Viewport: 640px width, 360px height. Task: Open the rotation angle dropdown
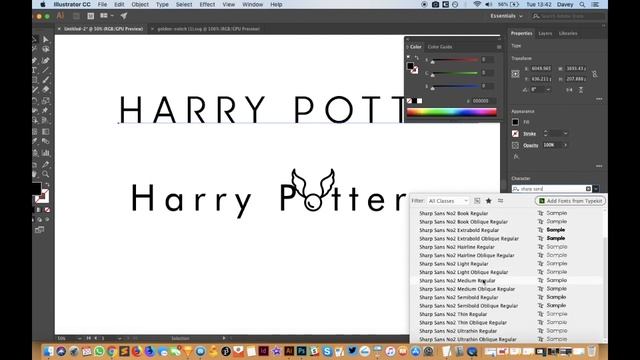(x=548, y=89)
